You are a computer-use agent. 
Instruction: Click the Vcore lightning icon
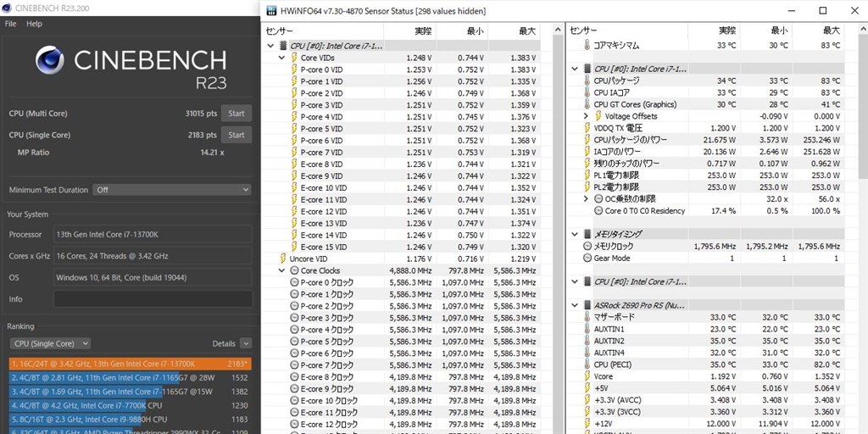pyautogui.click(x=587, y=376)
